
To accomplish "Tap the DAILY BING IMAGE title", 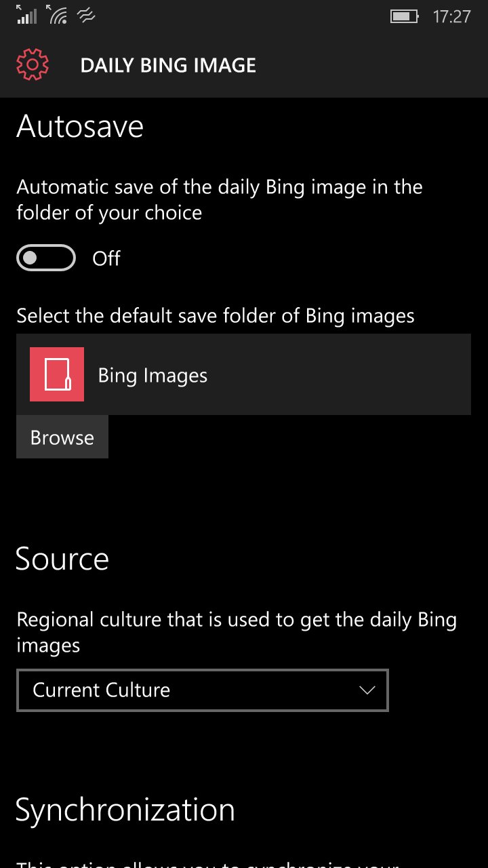I will [x=168, y=66].
